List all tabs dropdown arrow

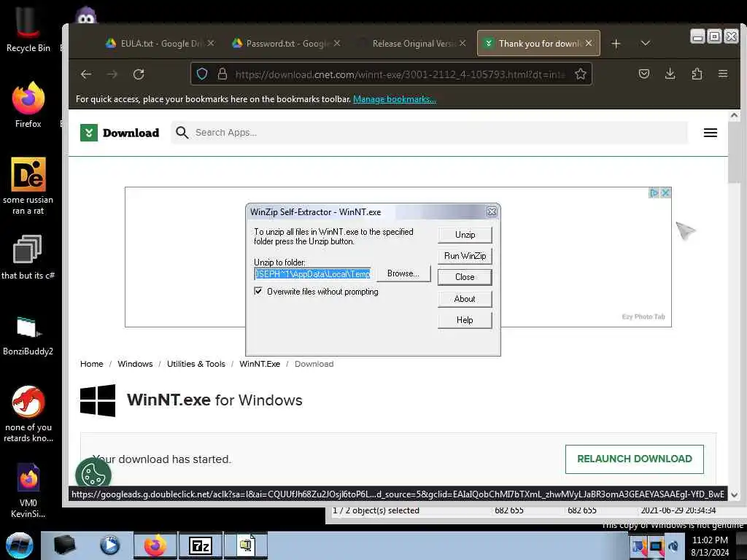click(x=646, y=43)
